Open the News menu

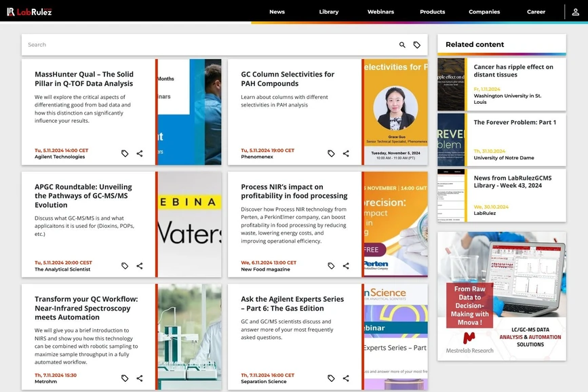(277, 12)
